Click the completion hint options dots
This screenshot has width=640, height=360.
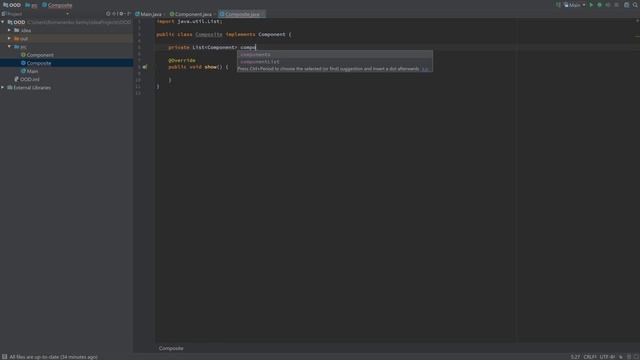[425, 69]
